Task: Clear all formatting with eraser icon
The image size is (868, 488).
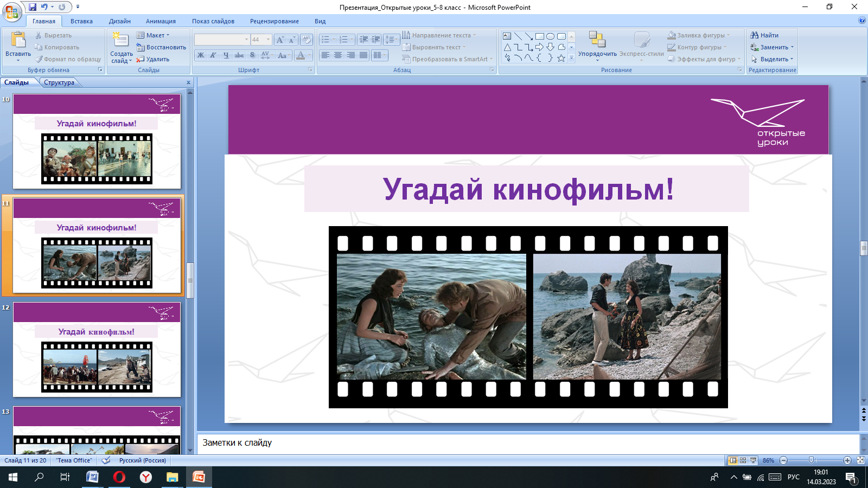Action: 307,40
